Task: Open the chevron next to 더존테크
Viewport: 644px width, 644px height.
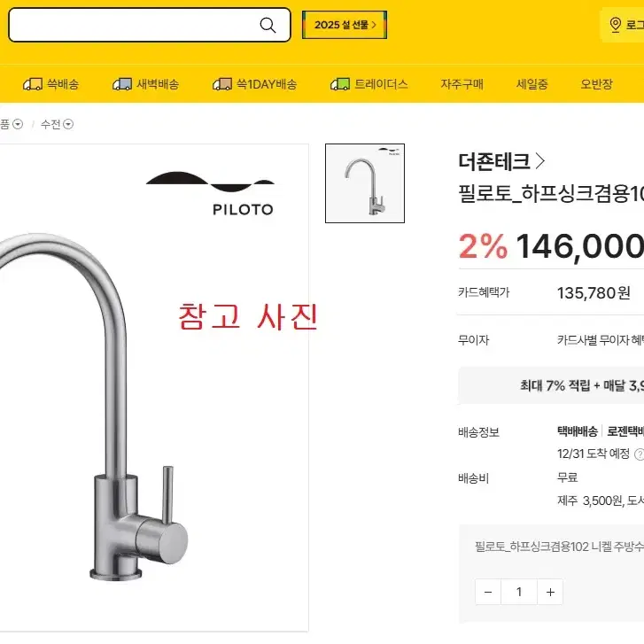Action: (540, 161)
